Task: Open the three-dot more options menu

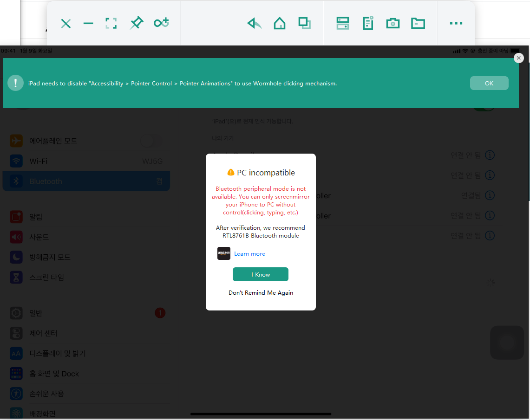Action: tap(456, 23)
